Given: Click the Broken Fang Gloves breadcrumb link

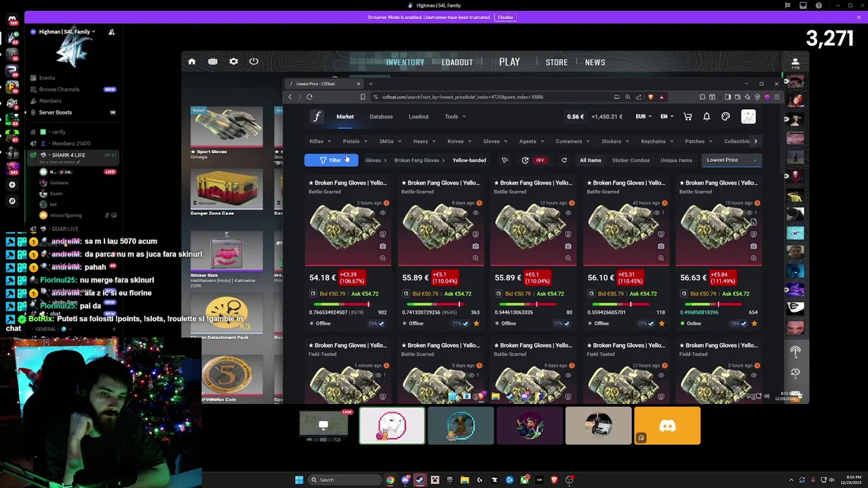Looking at the screenshot, I should [416, 161].
